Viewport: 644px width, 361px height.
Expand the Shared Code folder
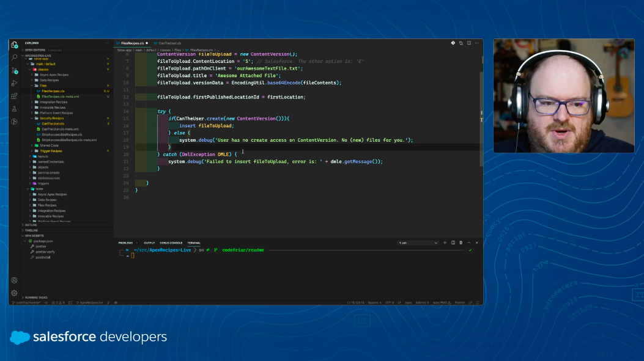pyautogui.click(x=49, y=145)
